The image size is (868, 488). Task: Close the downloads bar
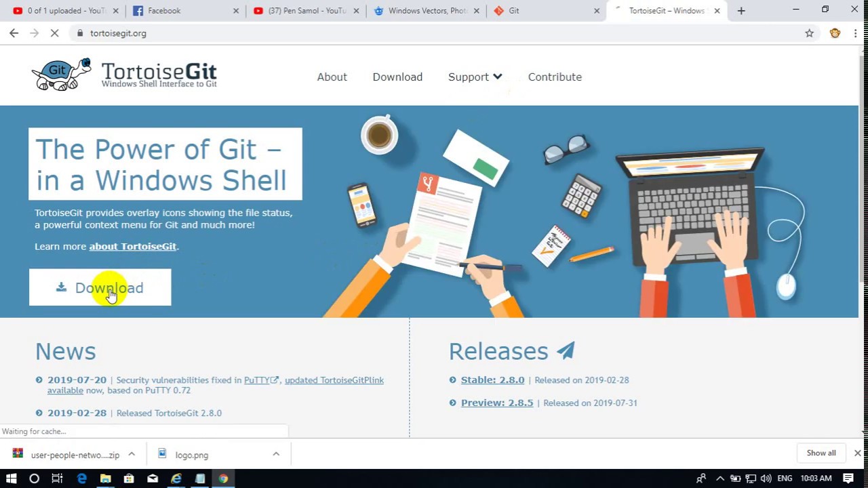pyautogui.click(x=857, y=453)
